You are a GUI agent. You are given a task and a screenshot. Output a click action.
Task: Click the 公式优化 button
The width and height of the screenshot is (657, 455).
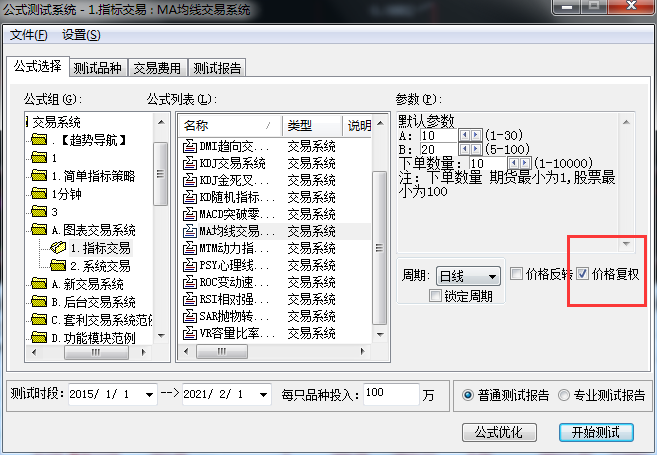tap(499, 432)
